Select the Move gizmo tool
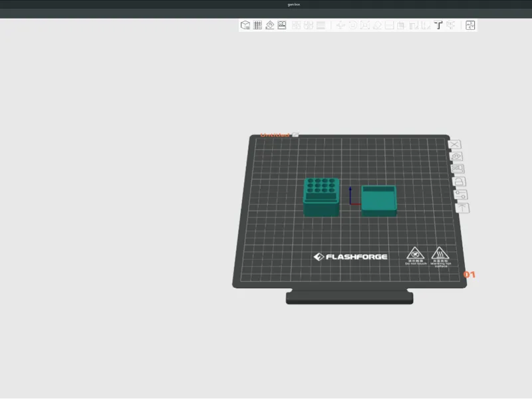The image size is (532, 399). 340,25
